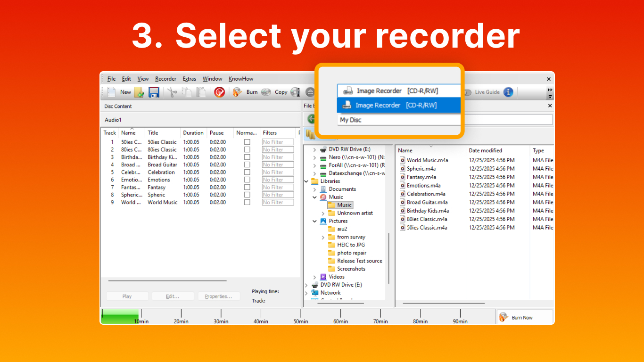Tick the Normalize checkbox for 80ies Classic track
Viewport: 644px width, 362px height.
click(x=247, y=149)
